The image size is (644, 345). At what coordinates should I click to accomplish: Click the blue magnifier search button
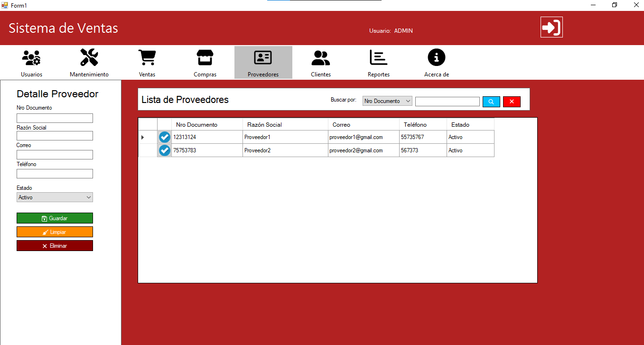491,102
